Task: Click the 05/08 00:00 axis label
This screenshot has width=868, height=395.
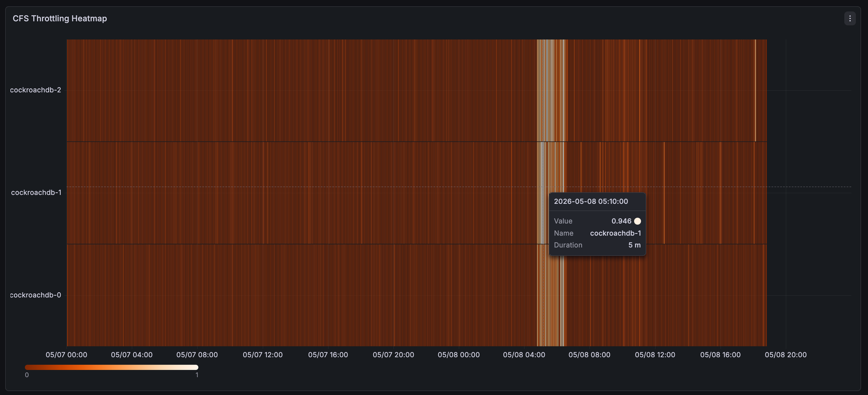Action: pyautogui.click(x=459, y=355)
